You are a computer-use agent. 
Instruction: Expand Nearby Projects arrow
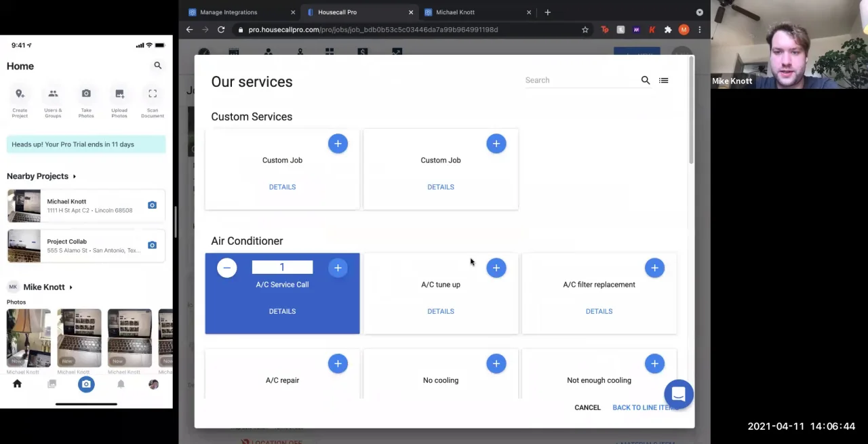(x=75, y=176)
